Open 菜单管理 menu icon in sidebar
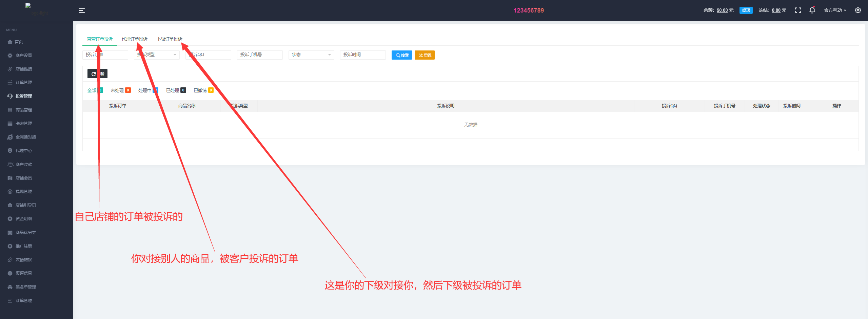The height and width of the screenshot is (319, 868). (x=10, y=301)
